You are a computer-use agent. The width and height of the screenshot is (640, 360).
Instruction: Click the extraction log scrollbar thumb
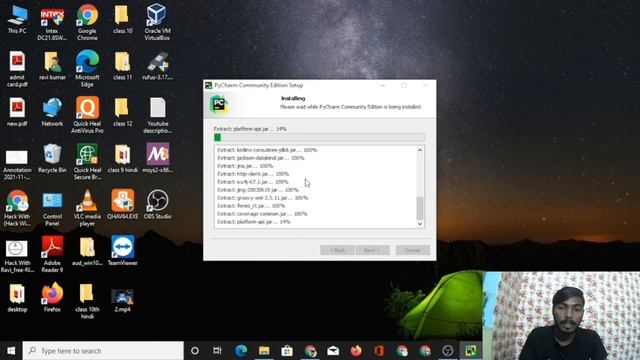point(420,208)
